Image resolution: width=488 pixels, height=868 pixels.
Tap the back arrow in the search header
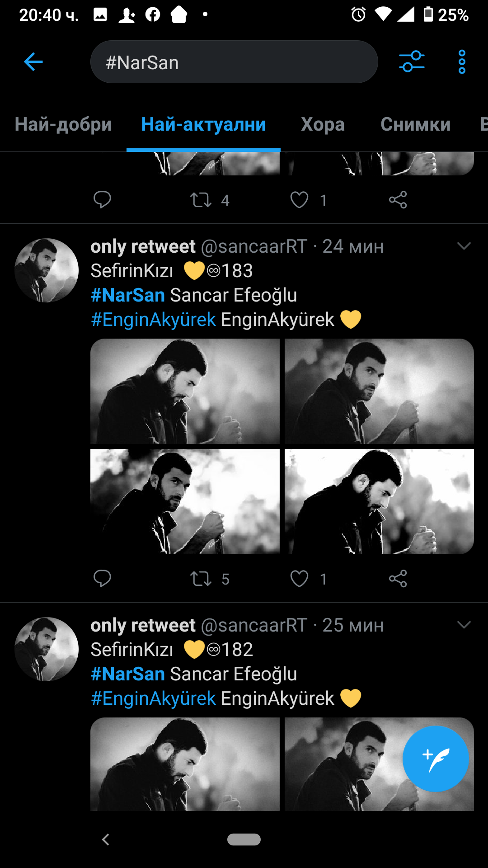pyautogui.click(x=33, y=62)
